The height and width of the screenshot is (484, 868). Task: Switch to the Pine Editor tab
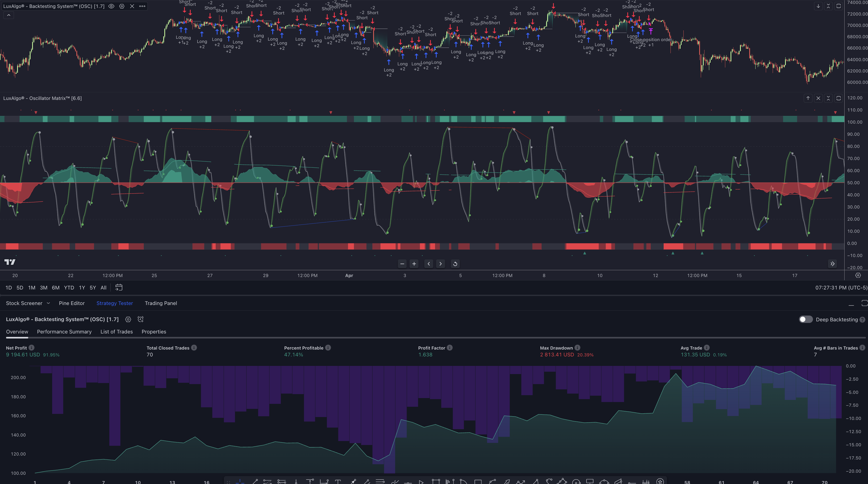coord(72,303)
